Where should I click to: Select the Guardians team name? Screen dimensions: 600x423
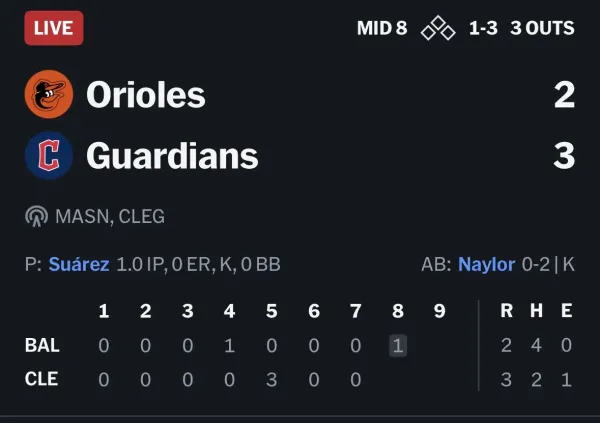(172, 156)
